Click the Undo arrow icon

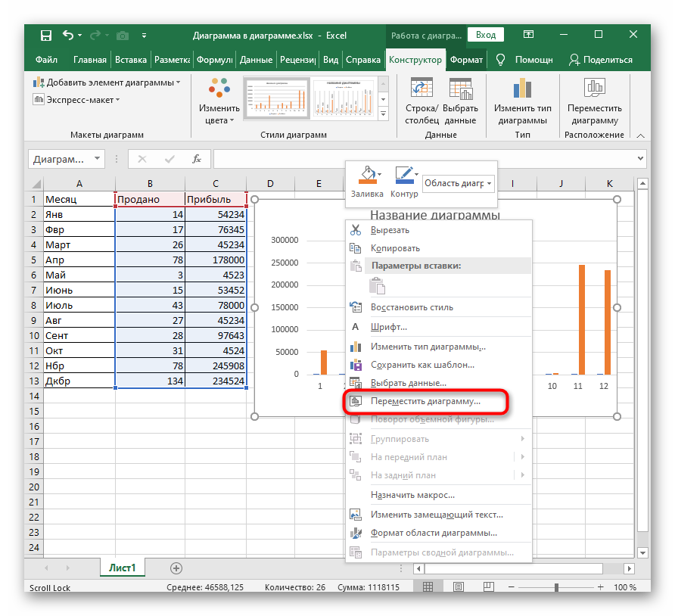pyautogui.click(x=68, y=35)
